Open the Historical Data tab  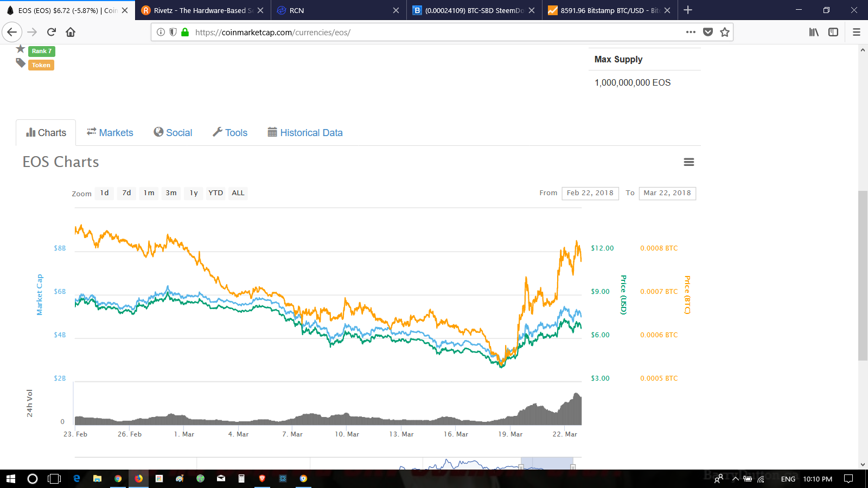click(x=305, y=133)
